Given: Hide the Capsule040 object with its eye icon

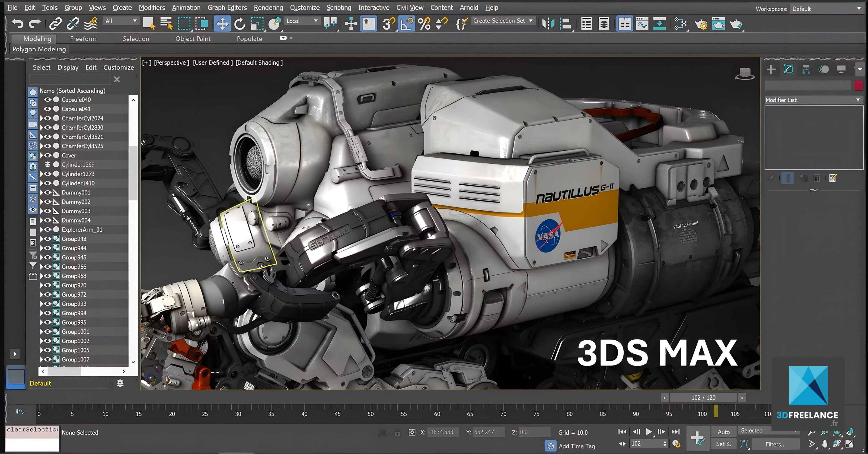Looking at the screenshot, I should click(47, 100).
